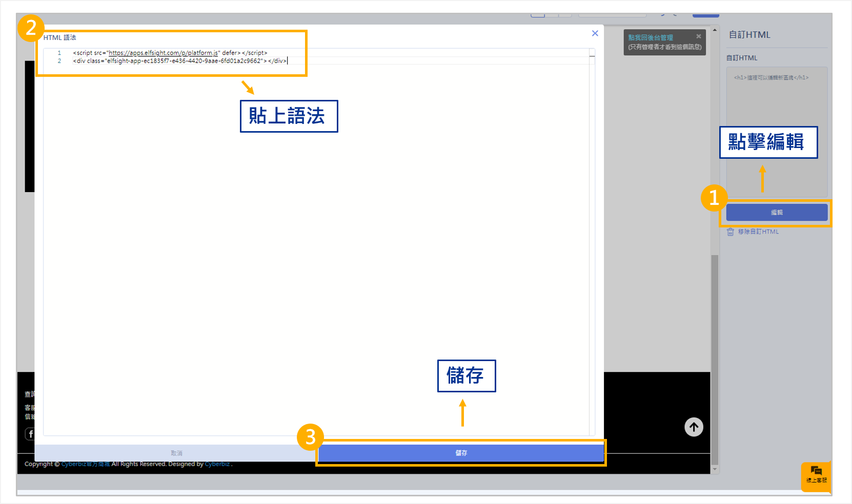
Task: Click line 2 of the HTML code editor
Action: pos(179,60)
